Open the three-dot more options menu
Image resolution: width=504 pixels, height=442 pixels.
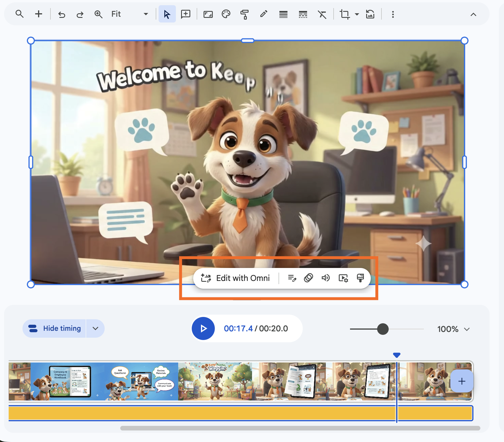393,14
